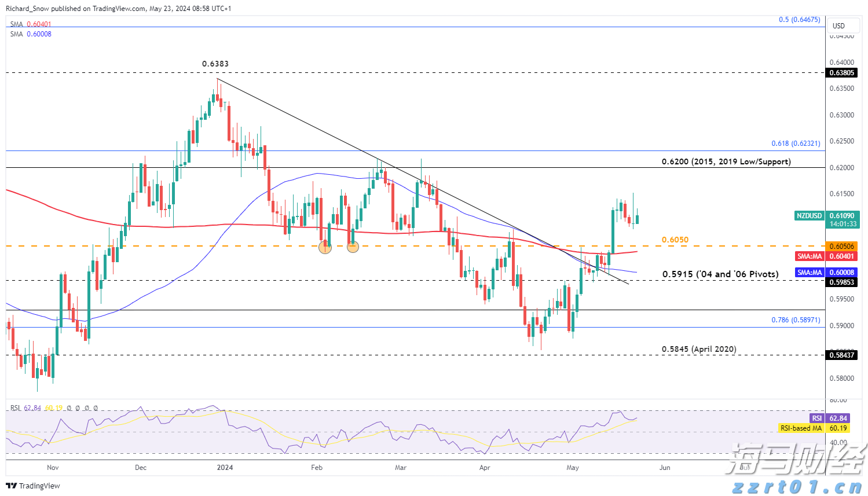Click the yellow RSI-based MA tag
The height and width of the screenshot is (496, 868).
(801, 428)
